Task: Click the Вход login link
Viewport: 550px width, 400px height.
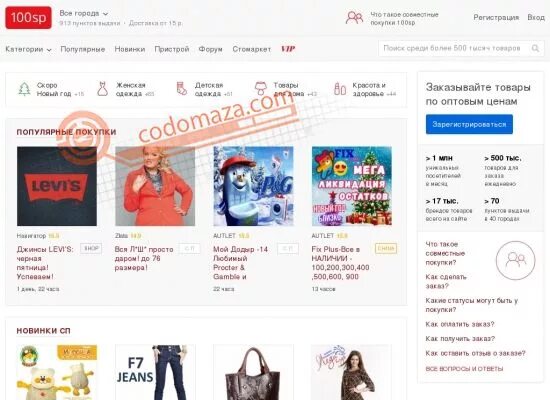Action: [x=536, y=17]
